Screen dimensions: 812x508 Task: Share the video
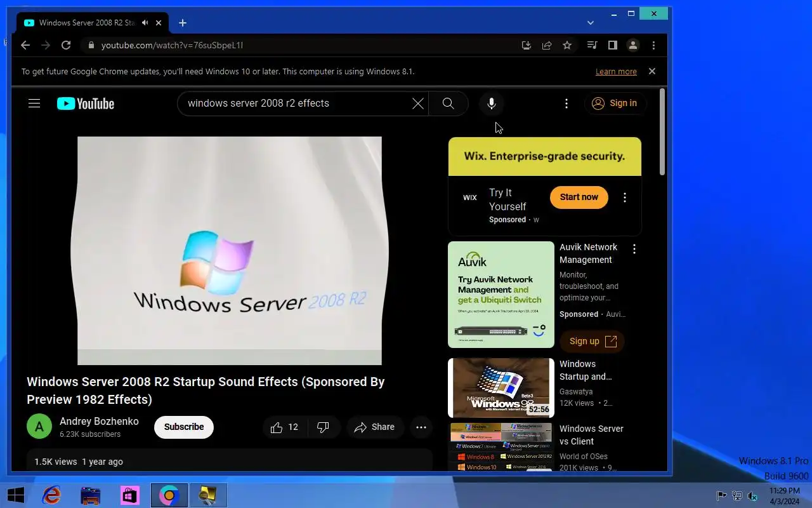pos(375,427)
